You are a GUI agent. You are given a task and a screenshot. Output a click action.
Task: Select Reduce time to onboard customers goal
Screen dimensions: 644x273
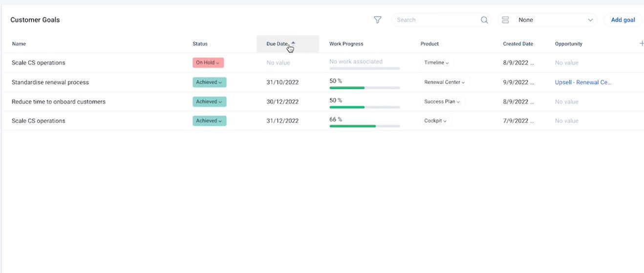[59, 102]
